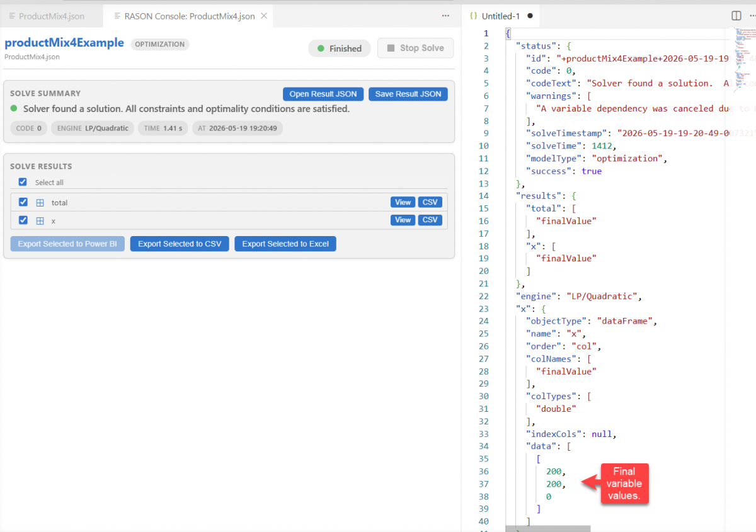The width and height of the screenshot is (756, 532).
Task: Click the "order": "col" line
Action: click(x=564, y=346)
